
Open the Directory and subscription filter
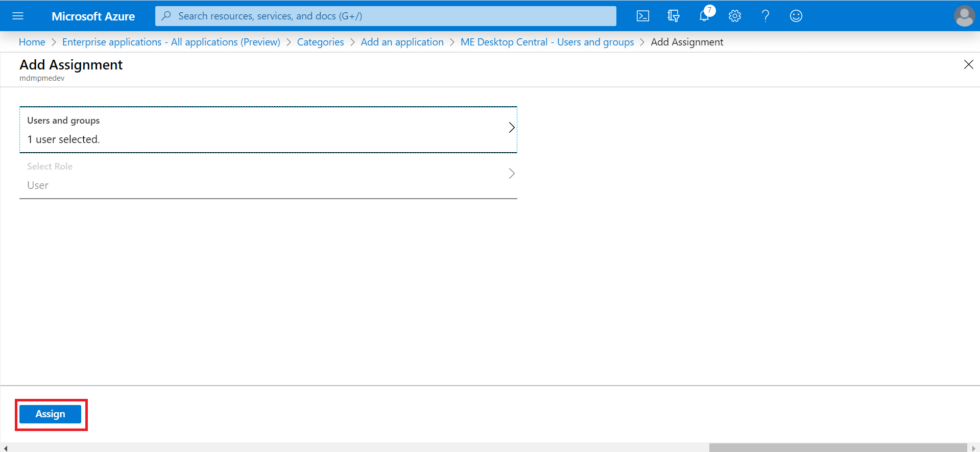coord(674,16)
